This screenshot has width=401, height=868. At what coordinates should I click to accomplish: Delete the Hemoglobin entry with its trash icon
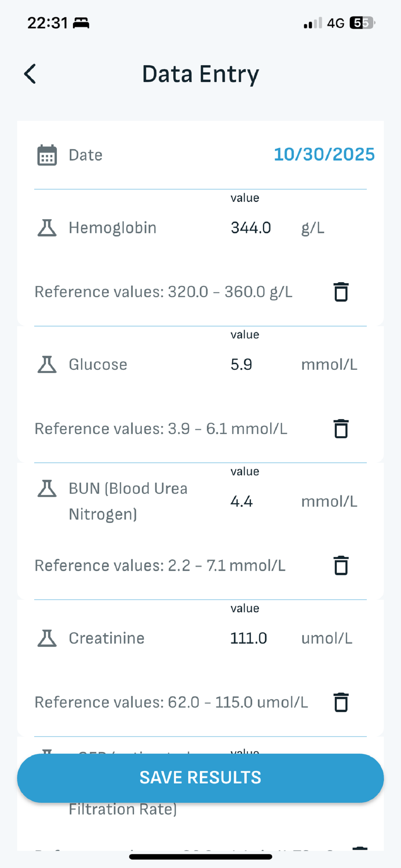341,292
